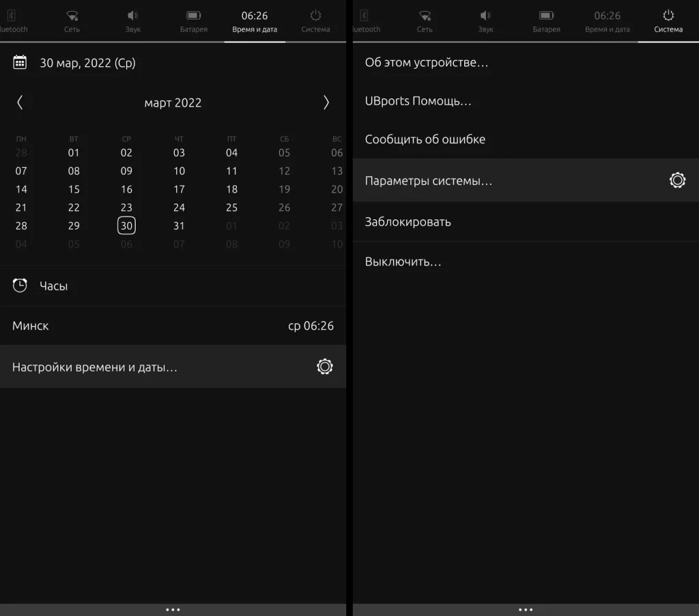Click the power icon above Система

tap(668, 16)
